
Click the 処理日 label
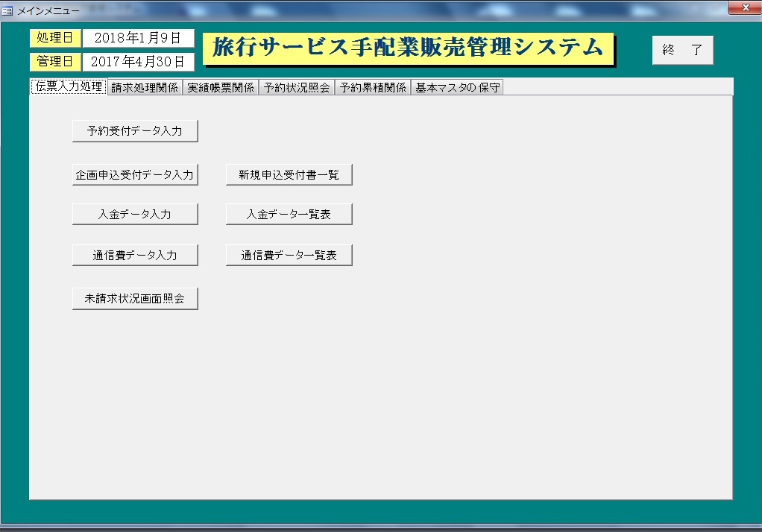point(55,38)
